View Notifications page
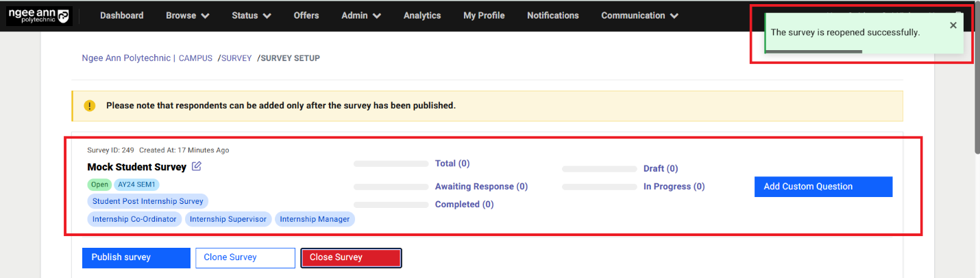The image size is (980, 278). (x=552, y=16)
